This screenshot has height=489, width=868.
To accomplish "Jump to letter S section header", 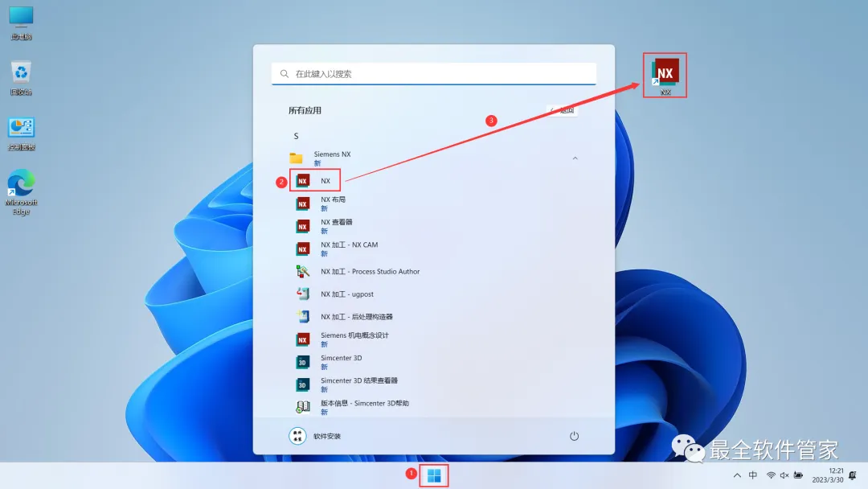I will tap(296, 136).
